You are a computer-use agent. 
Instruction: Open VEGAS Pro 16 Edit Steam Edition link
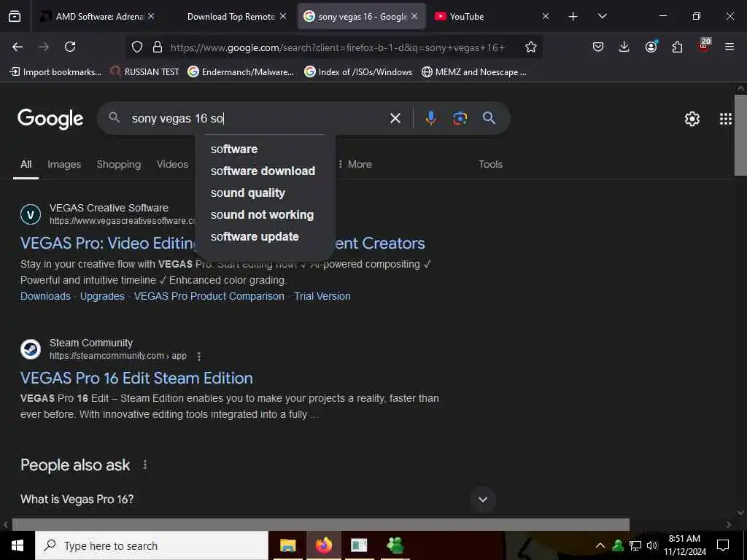(x=136, y=378)
